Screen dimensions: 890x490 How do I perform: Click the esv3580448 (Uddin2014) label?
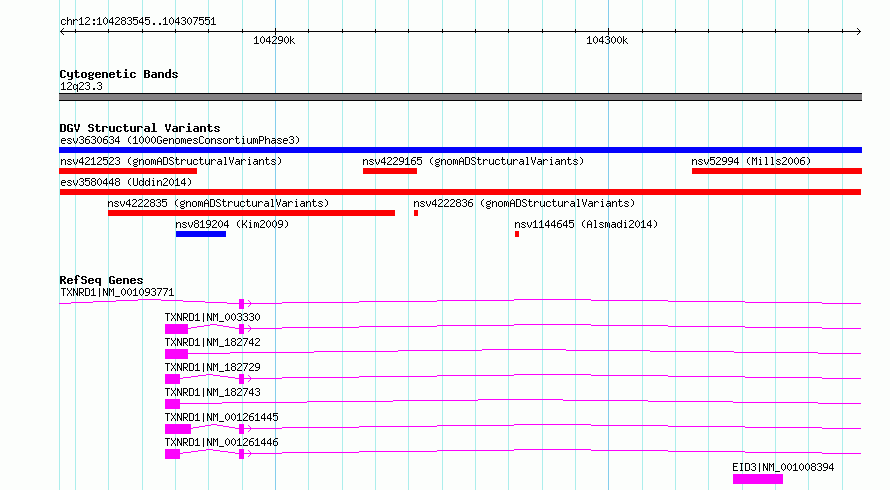pos(126,182)
